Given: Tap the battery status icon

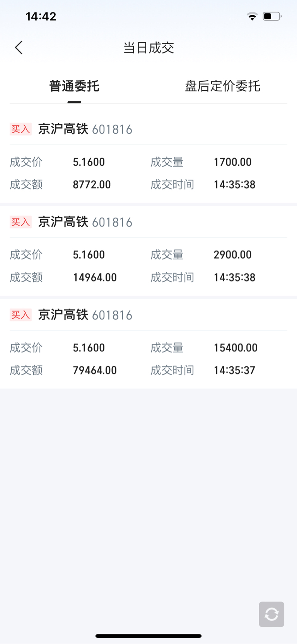Looking at the screenshot, I should 272,16.
